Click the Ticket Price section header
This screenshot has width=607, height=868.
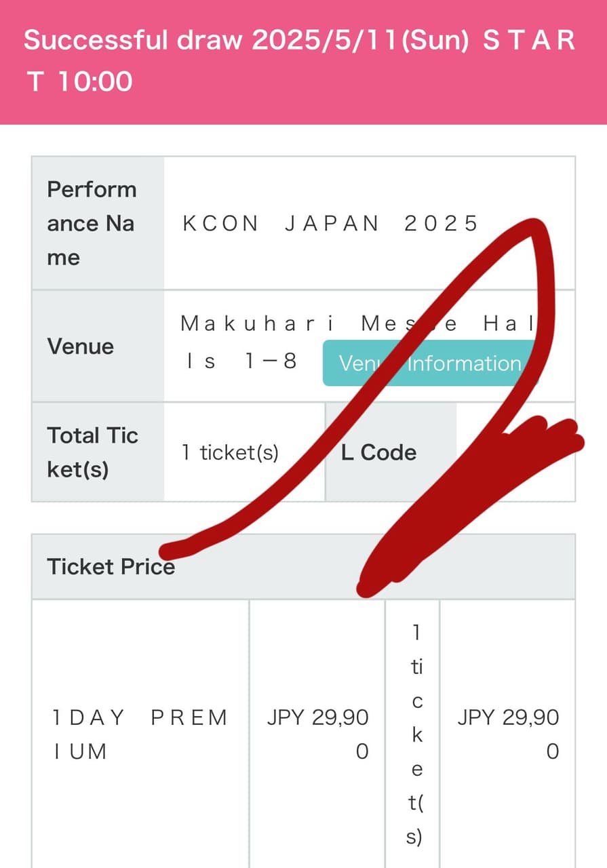pos(111,566)
